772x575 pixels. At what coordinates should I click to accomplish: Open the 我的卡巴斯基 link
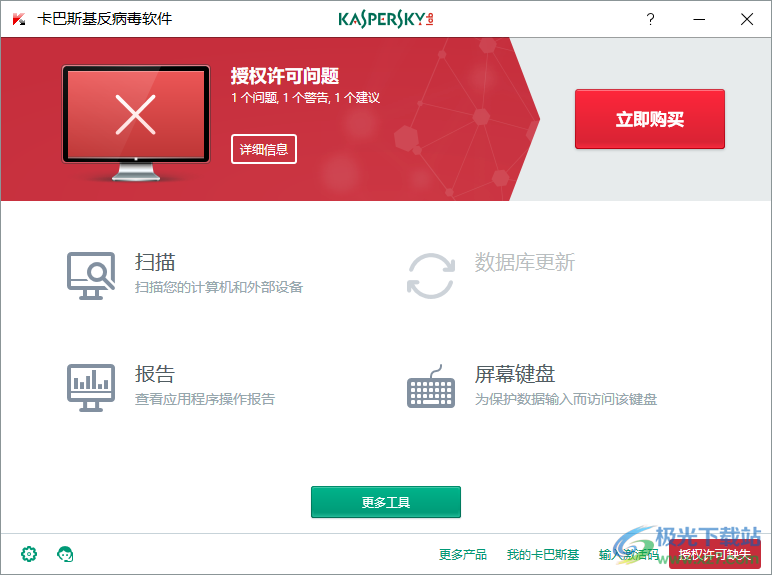click(x=543, y=555)
